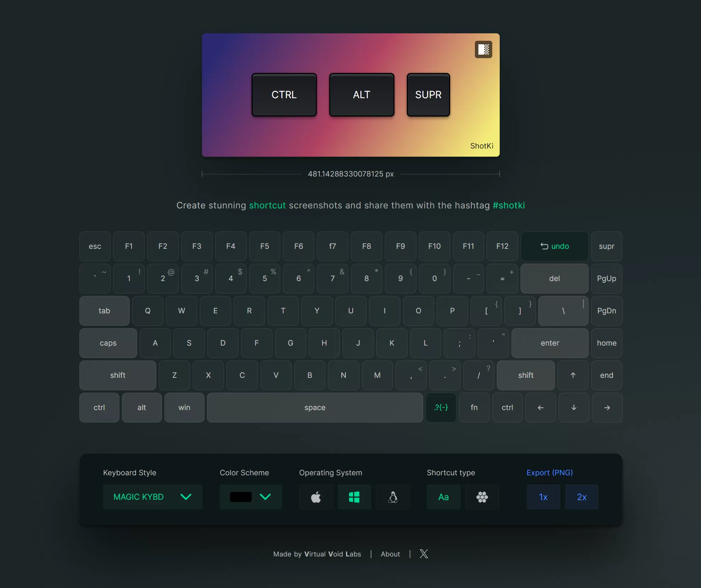This screenshot has width=701, height=588.
Task: Click the undo key on virtual keyboard
Action: 553,246
